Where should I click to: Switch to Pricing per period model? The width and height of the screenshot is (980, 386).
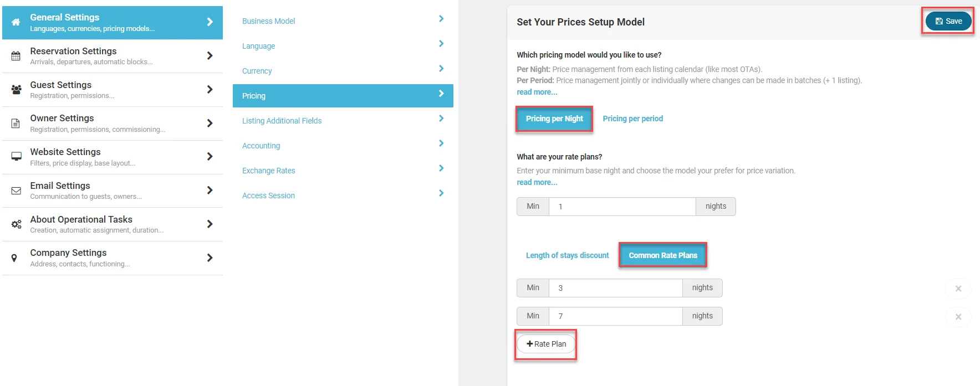[x=632, y=119]
